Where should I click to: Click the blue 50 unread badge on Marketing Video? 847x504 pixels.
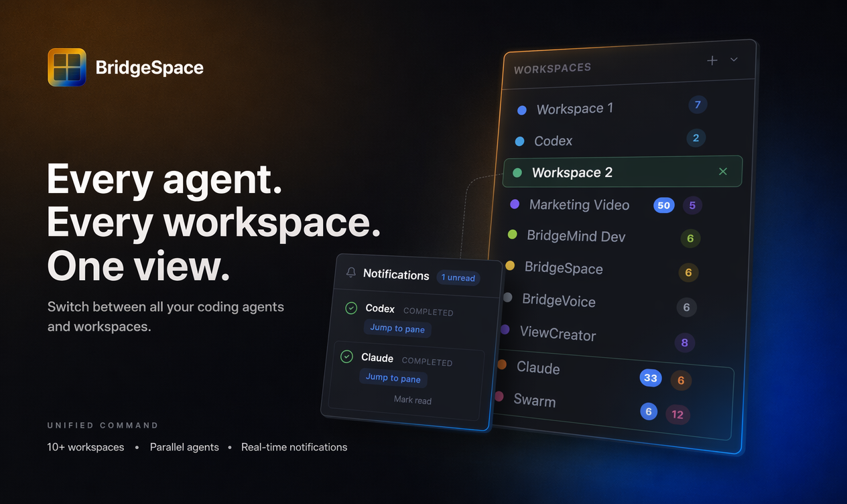663,205
